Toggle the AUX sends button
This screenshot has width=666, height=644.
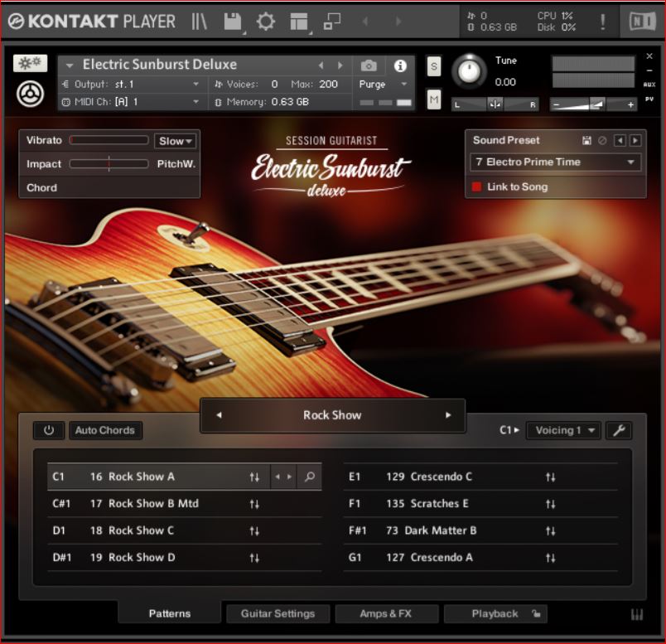tap(649, 85)
